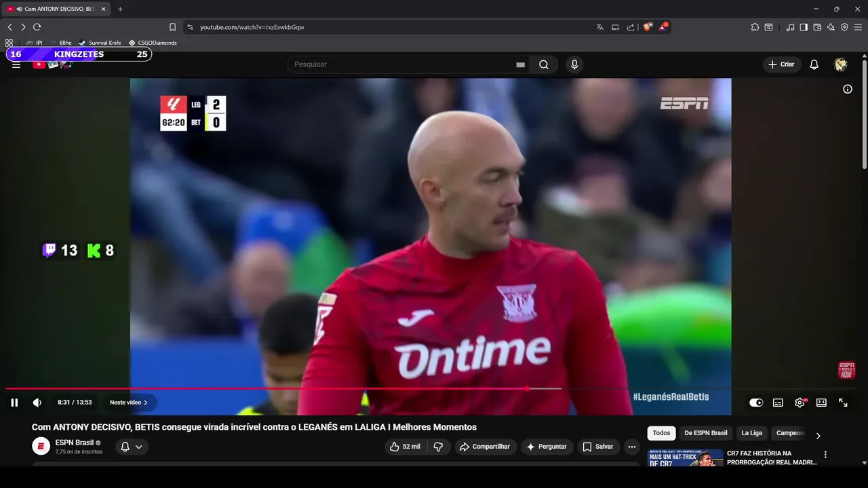868x488 pixels.
Task: Like the video with 52 mil likes
Action: [405, 447]
